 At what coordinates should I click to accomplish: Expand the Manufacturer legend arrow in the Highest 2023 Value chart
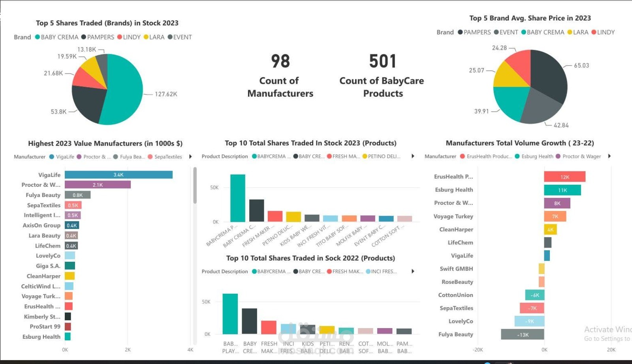tap(190, 157)
